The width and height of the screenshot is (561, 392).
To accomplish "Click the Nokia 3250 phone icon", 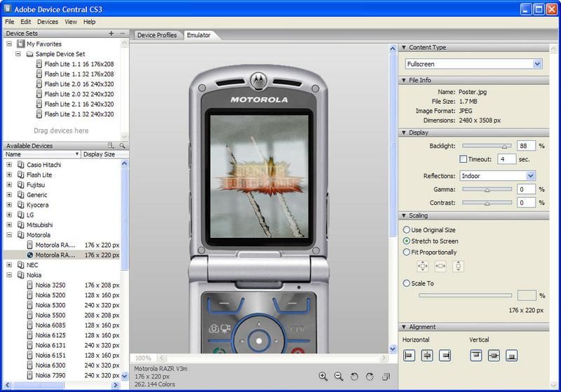I will [30, 285].
